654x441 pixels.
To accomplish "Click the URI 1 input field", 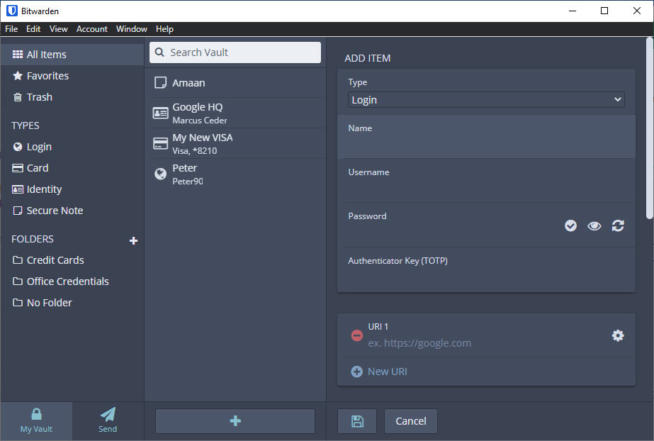I will (x=486, y=343).
